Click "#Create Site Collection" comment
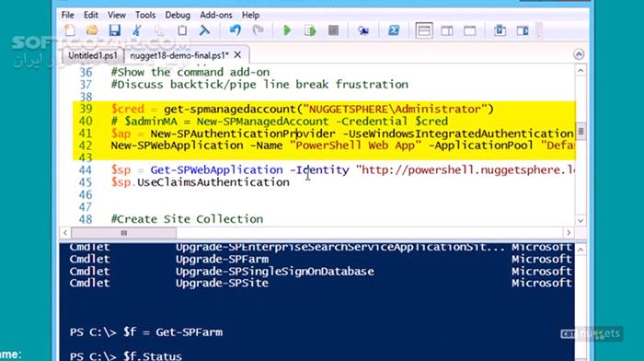Viewport: 644px width, 361px height. (x=187, y=219)
